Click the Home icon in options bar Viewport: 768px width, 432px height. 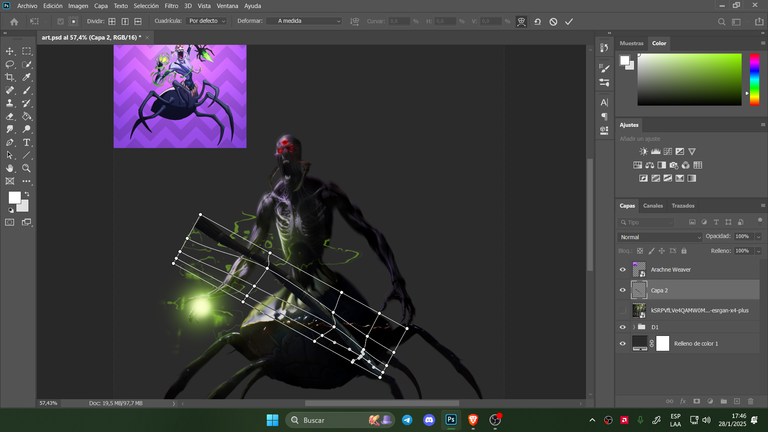[x=14, y=22]
